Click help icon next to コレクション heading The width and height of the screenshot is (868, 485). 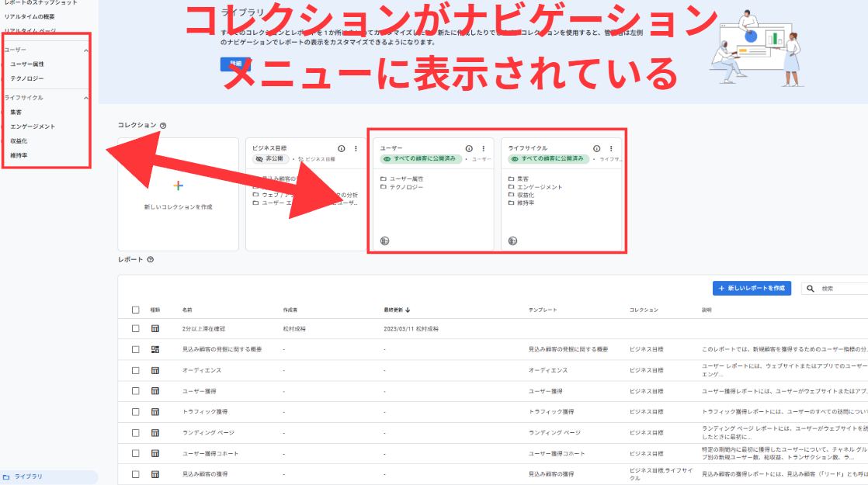coord(163,125)
